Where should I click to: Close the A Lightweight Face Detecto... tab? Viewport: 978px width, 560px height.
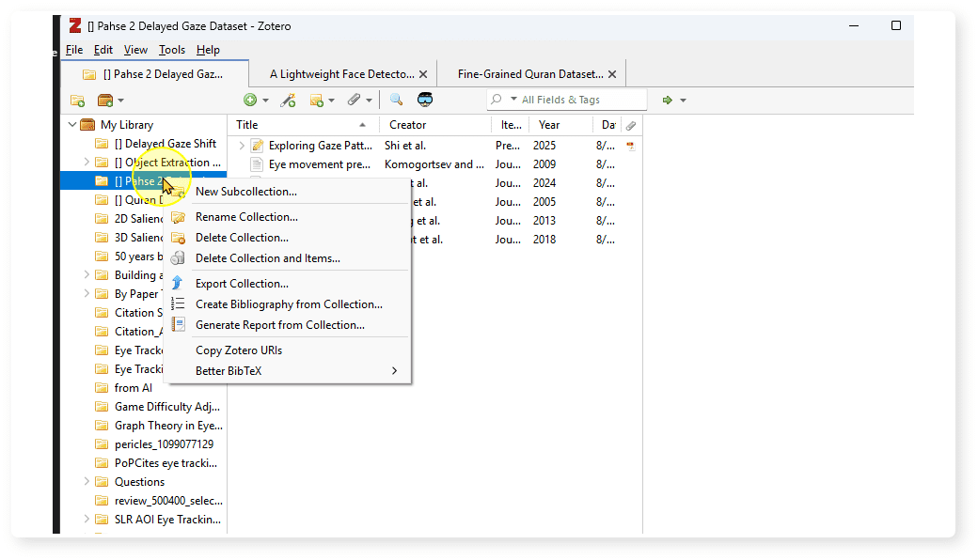pyautogui.click(x=423, y=74)
